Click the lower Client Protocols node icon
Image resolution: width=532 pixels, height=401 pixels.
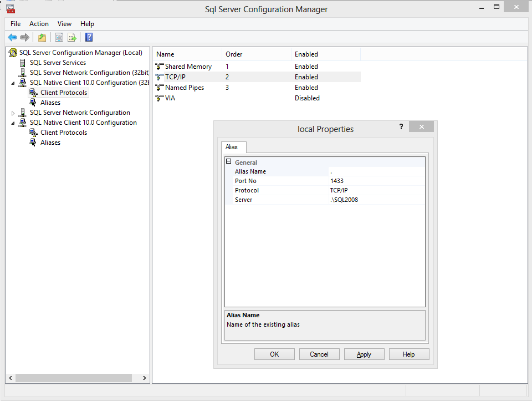[x=33, y=133]
